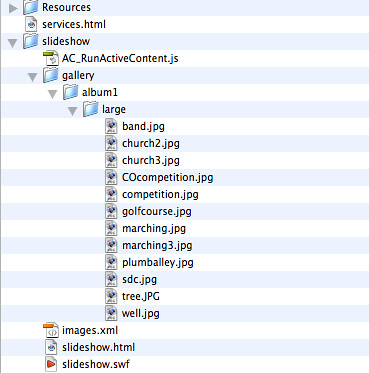Select the church3.jpg file
Image resolution: width=369 pixels, height=373 pixels.
(x=151, y=160)
